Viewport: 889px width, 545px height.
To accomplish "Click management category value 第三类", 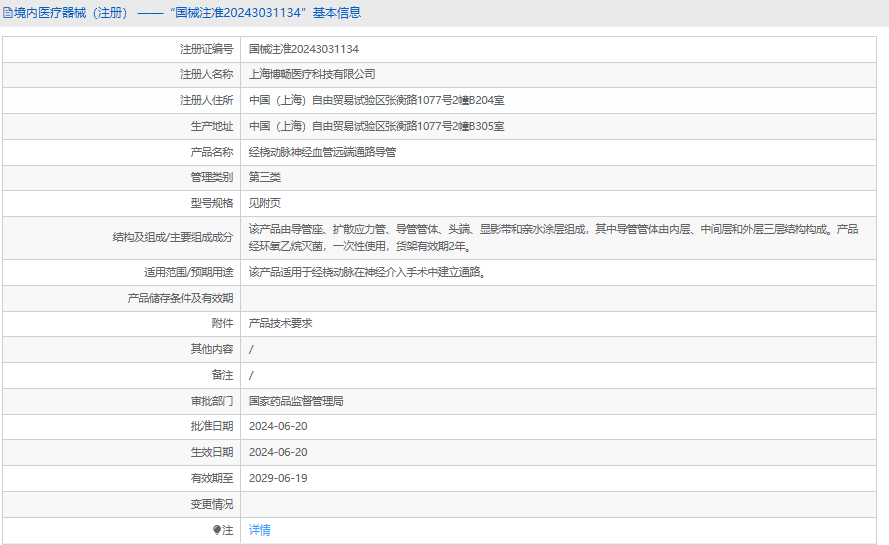I will pyautogui.click(x=265, y=177).
